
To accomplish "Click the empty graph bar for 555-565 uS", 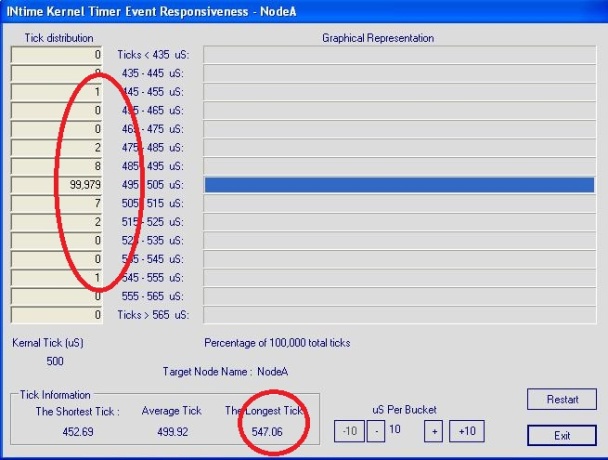I will click(x=399, y=297).
